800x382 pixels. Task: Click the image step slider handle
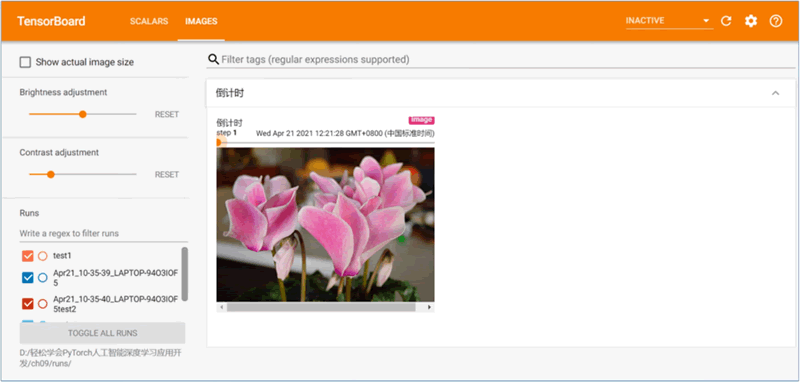pos(218,142)
